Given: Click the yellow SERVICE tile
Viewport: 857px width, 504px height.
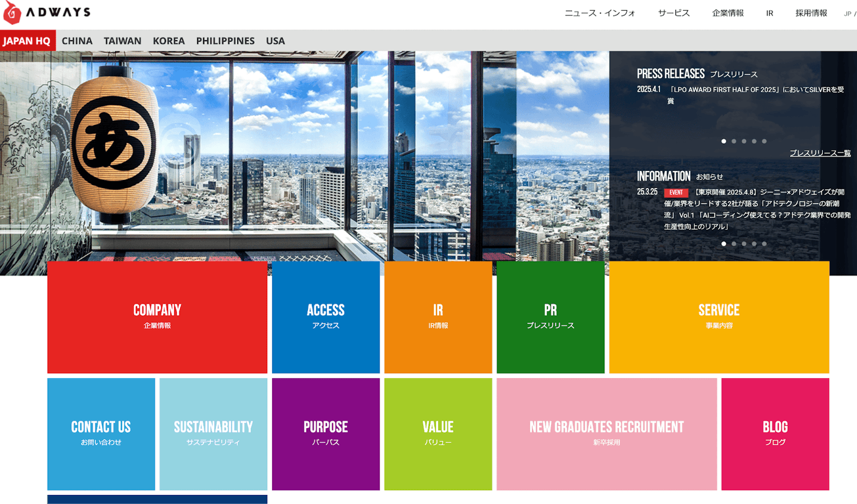Looking at the screenshot, I should [719, 317].
